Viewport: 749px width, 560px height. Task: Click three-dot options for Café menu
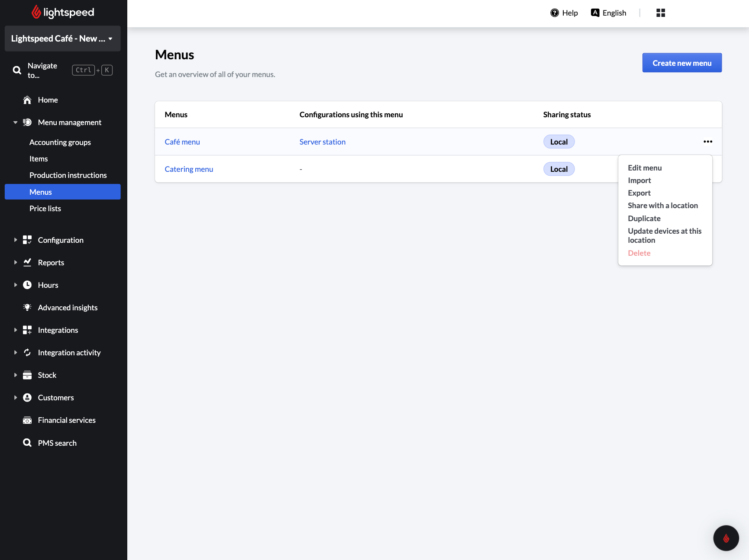tap(707, 142)
